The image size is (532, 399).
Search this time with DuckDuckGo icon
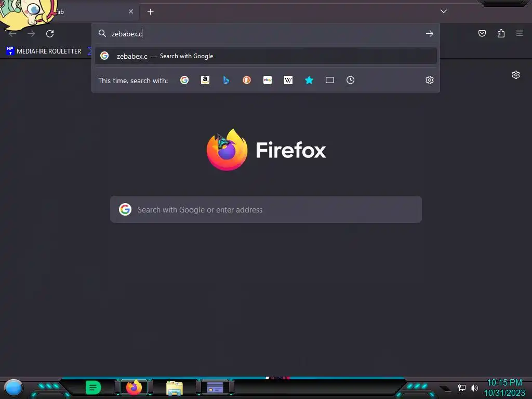[x=247, y=80]
